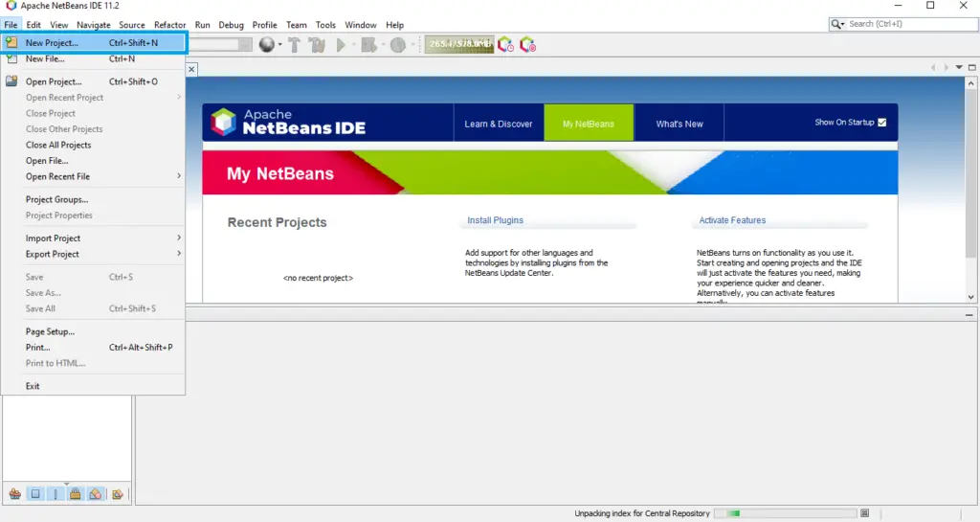This screenshot has width=980, height=522.
Task: Click the padlock icon in navigator toolbar
Action: (75, 494)
